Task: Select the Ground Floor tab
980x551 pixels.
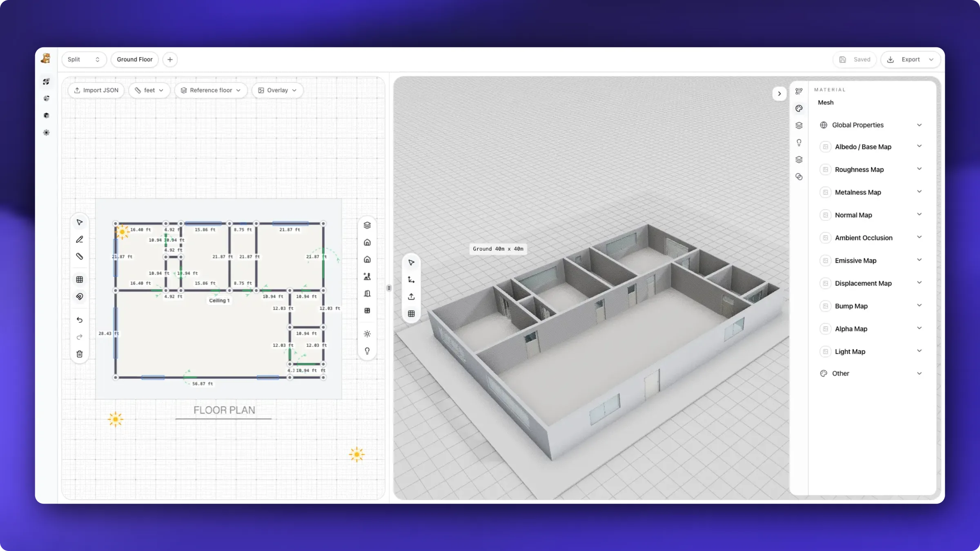Action: click(135, 60)
